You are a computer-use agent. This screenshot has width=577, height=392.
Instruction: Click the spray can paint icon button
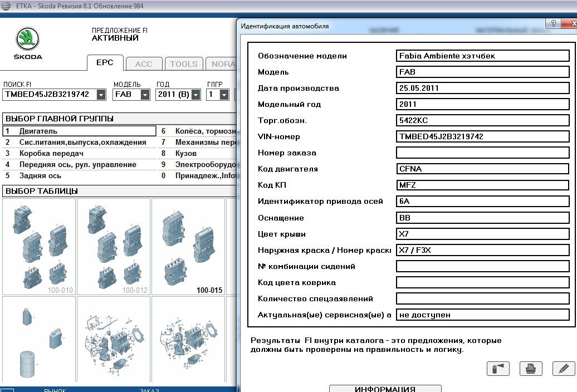[497, 368]
